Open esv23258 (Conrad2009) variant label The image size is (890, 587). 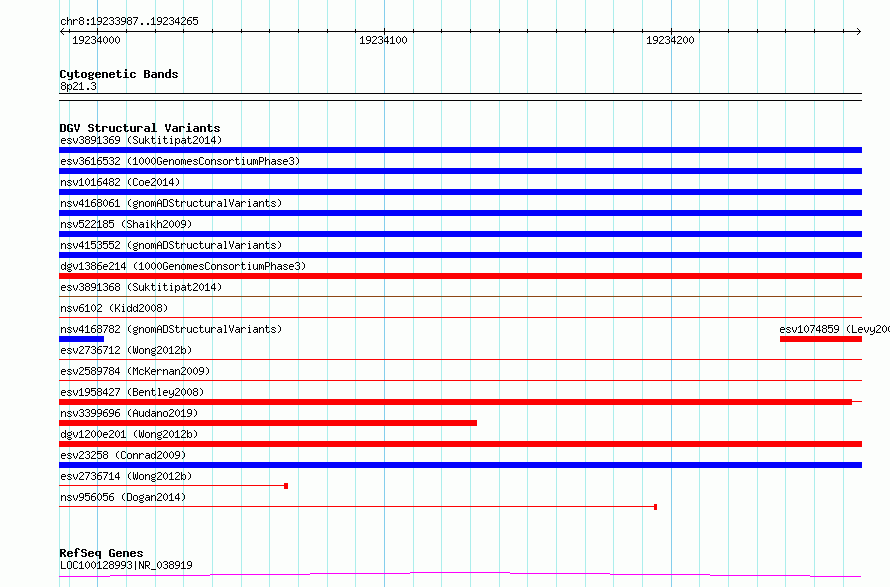click(x=123, y=455)
